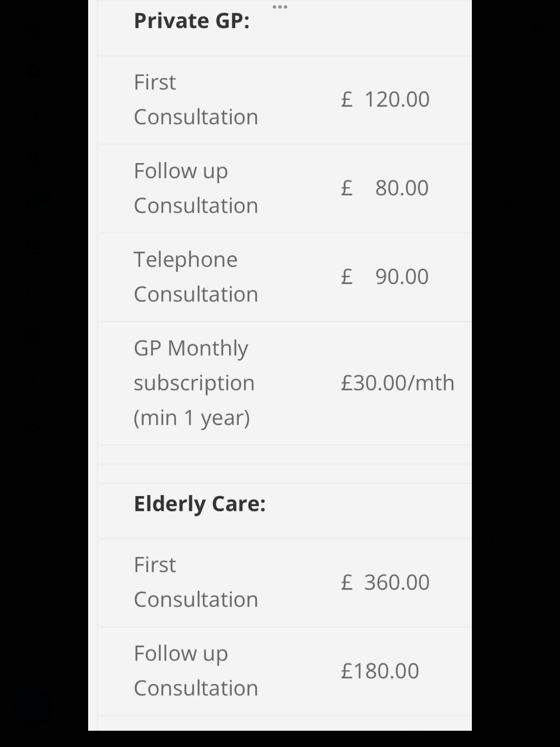The height and width of the screenshot is (747, 560).
Task: Tap the three-dot options at image top
Action: pyautogui.click(x=280, y=7)
